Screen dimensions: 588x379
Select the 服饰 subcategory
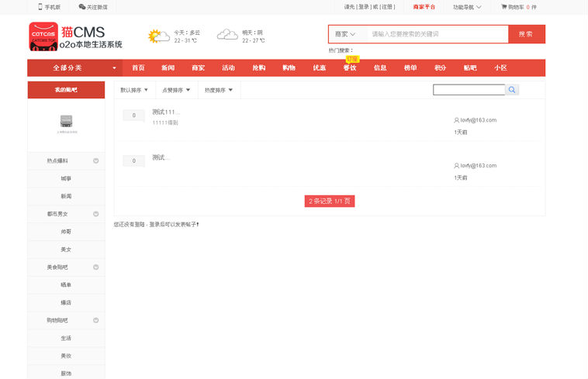pyautogui.click(x=66, y=374)
